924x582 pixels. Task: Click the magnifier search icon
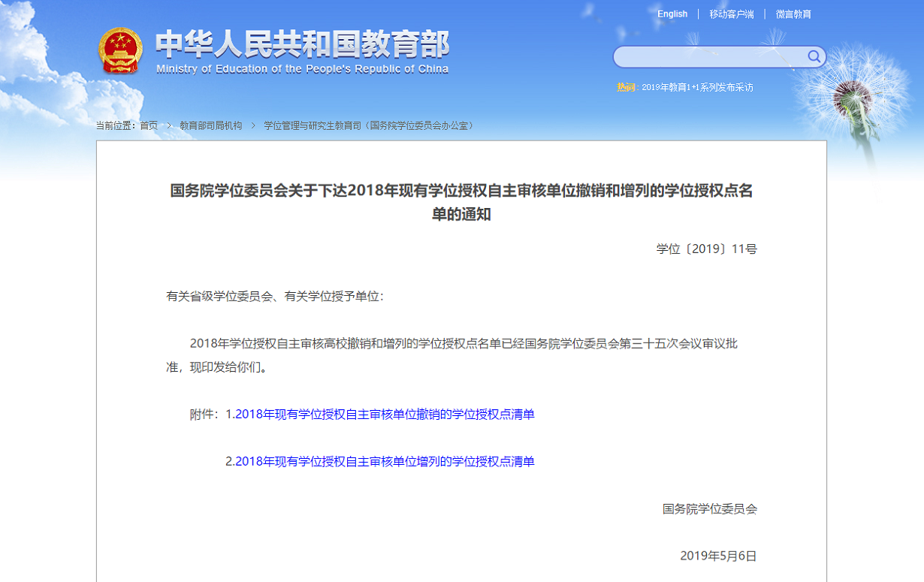click(814, 56)
